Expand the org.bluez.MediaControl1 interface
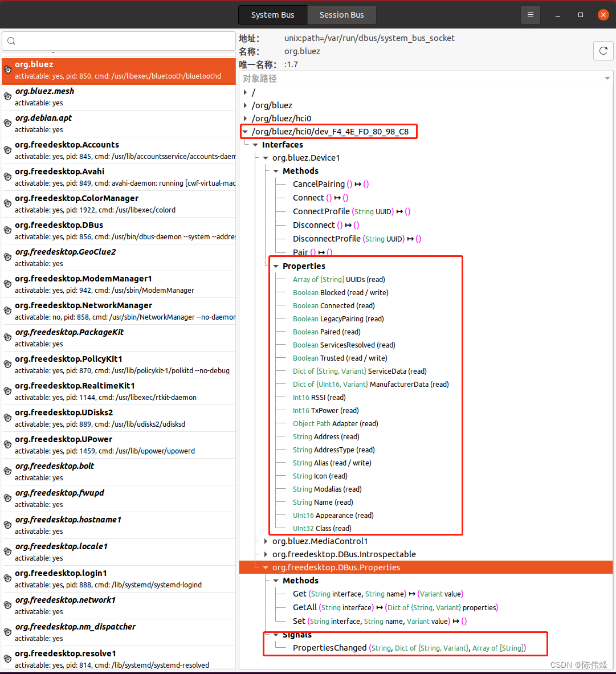The image size is (616, 674). 266,541
